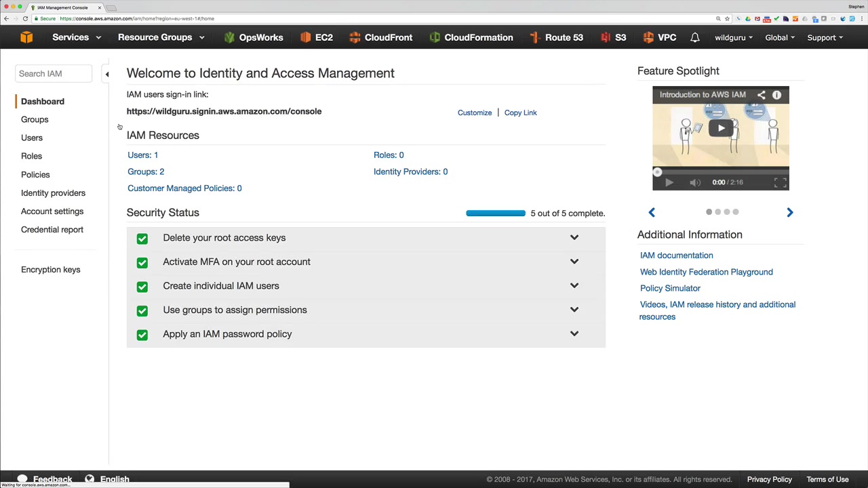Go to Policies in the sidebar
868x488 pixels.
pyautogui.click(x=35, y=175)
